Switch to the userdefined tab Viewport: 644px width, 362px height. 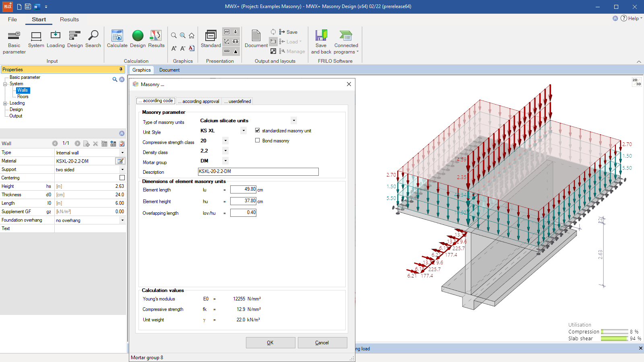pos(237,101)
